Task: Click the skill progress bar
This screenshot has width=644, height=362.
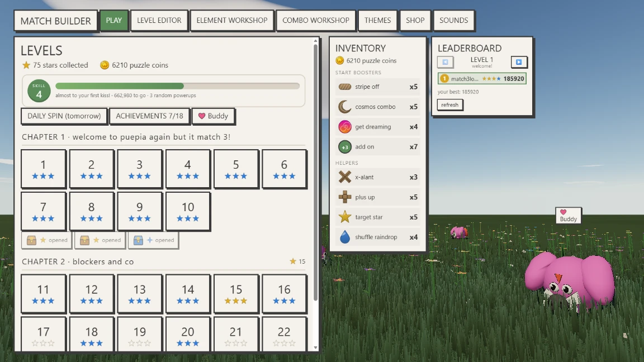Action: (x=177, y=86)
